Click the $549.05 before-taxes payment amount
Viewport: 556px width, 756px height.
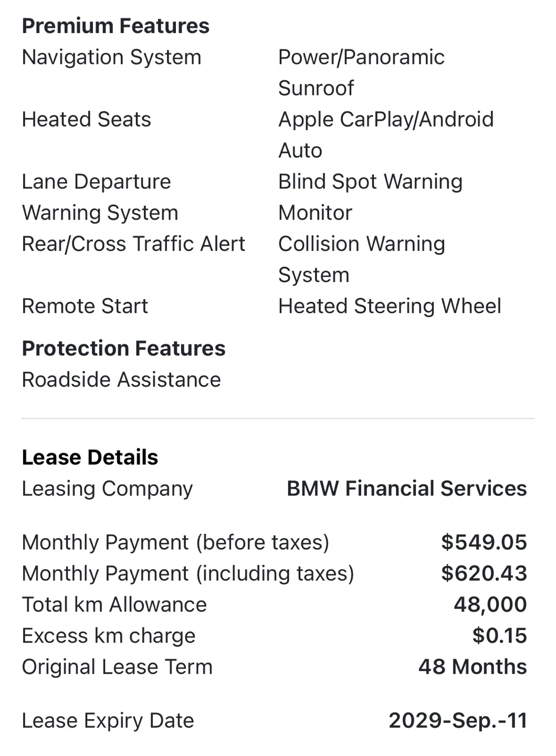coord(484,542)
